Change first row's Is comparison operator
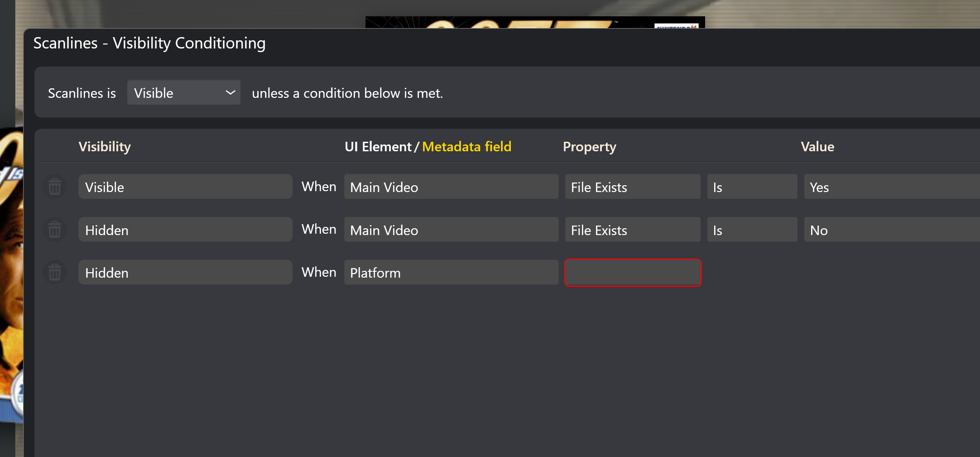The height and width of the screenshot is (457, 980). (752, 187)
